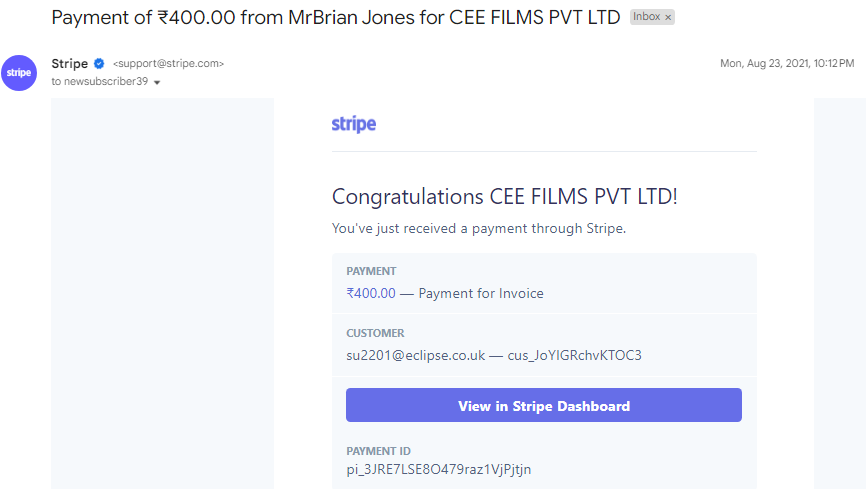The image size is (866, 489).
Task: Click the email date Mon, Aug 23, 2021
Action: 764,64
